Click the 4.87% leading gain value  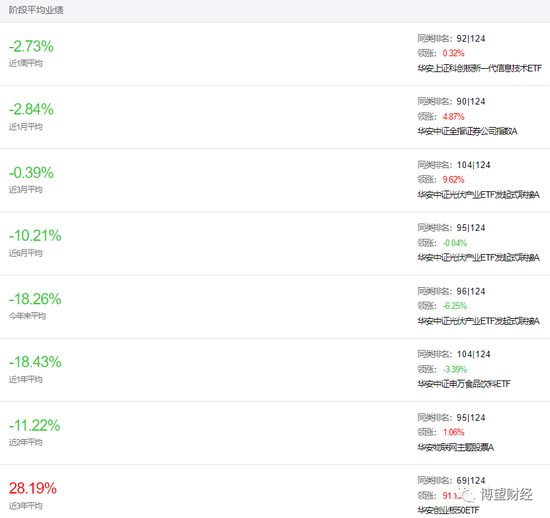(453, 116)
